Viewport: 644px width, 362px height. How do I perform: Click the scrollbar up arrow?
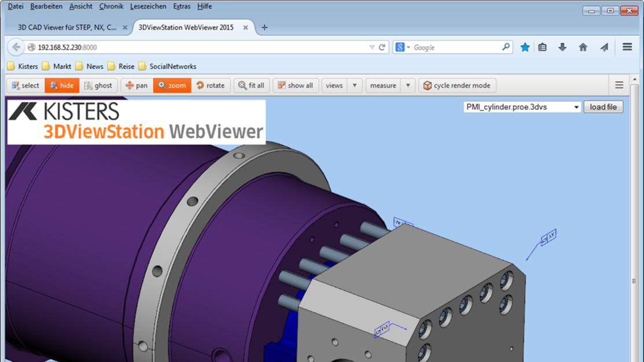coord(635,79)
